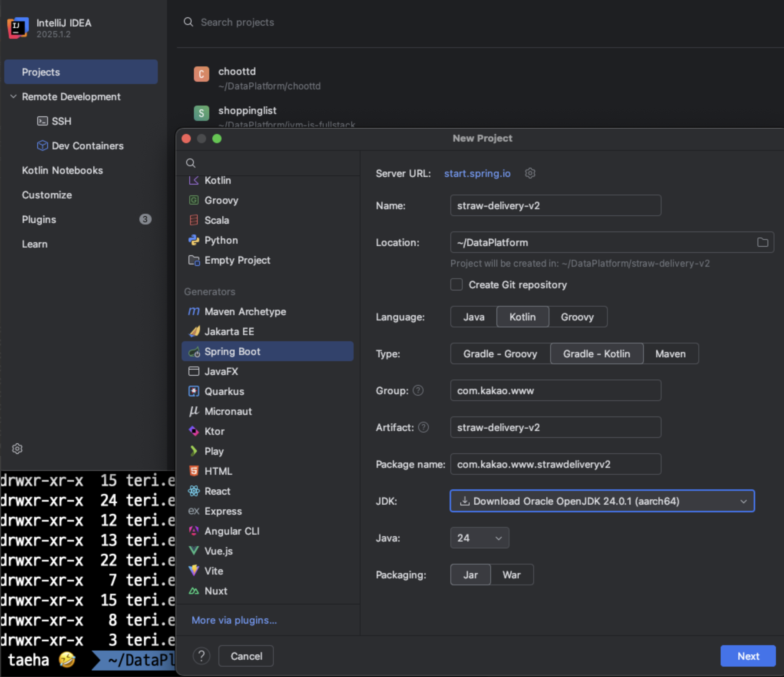The width and height of the screenshot is (784, 677).
Task: Click the Server URL settings gear icon
Action: (530, 173)
